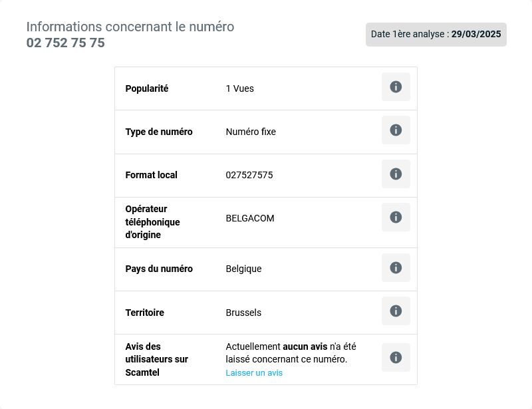Screen dimensions: 532x409
Task: Open info icon beside Type de numéro
Action: point(396,130)
